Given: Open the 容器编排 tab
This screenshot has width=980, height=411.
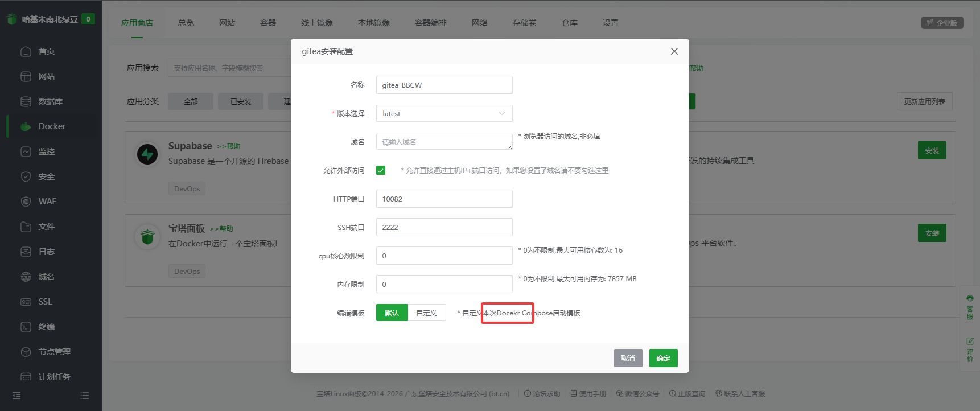Looking at the screenshot, I should pyautogui.click(x=431, y=23).
